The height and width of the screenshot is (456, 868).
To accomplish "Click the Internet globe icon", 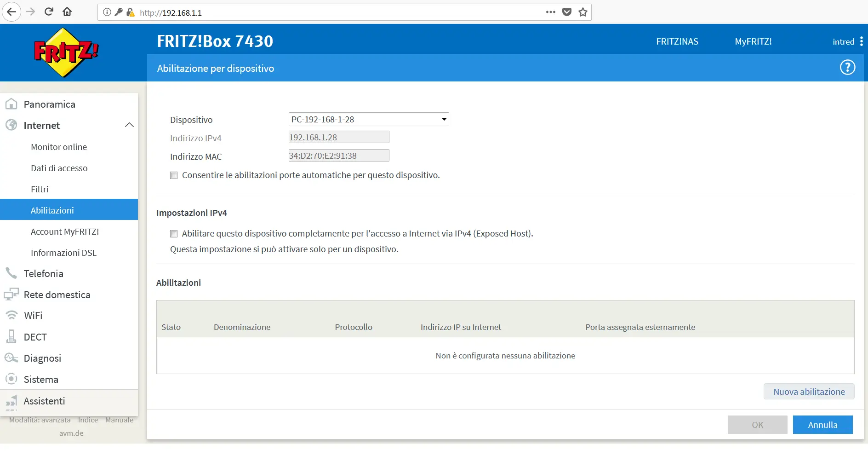I will (11, 125).
